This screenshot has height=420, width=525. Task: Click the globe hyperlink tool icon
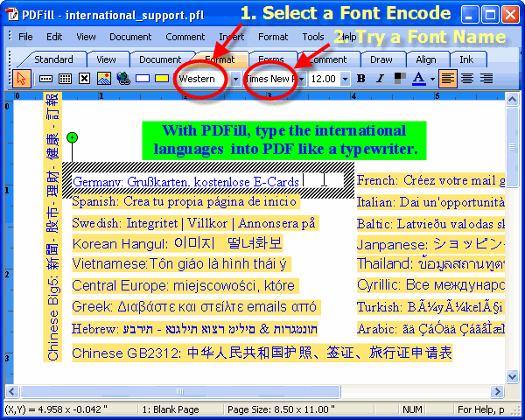(x=123, y=79)
